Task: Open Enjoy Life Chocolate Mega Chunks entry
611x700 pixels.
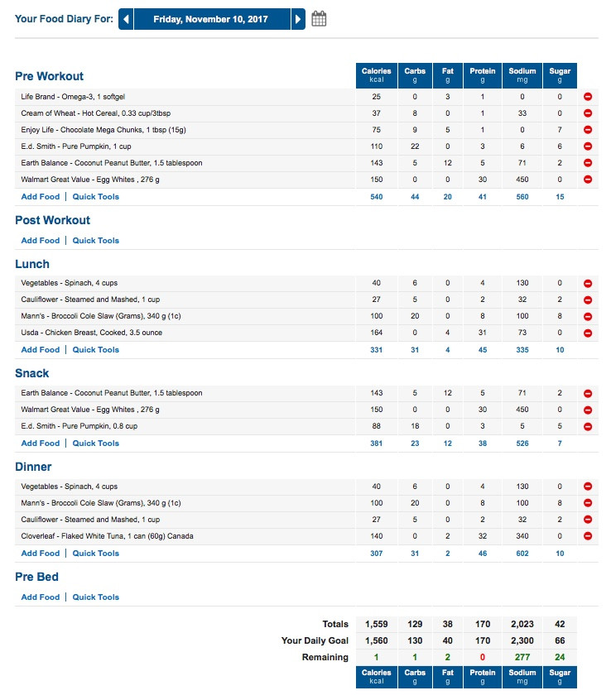Action: pyautogui.click(x=103, y=130)
